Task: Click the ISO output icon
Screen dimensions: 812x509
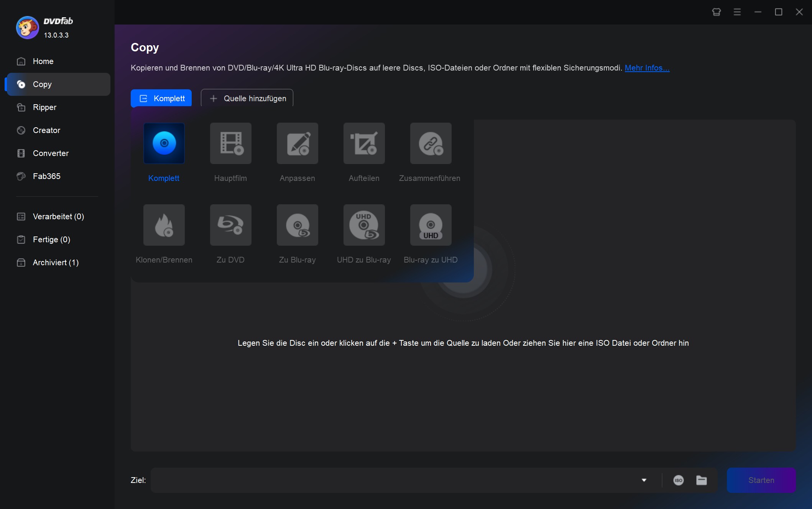Action: click(679, 480)
